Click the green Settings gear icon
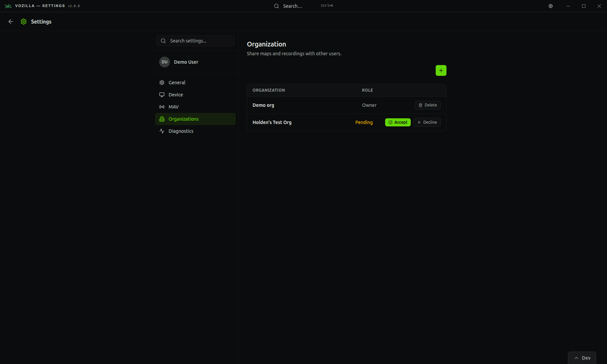Screen dimensions: 607x364 pyautogui.click(x=24, y=22)
